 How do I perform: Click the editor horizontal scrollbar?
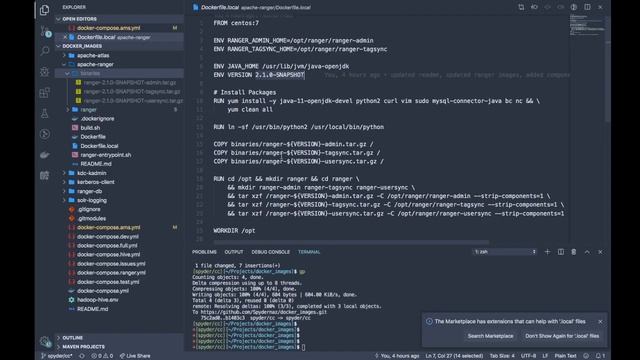point(351,242)
